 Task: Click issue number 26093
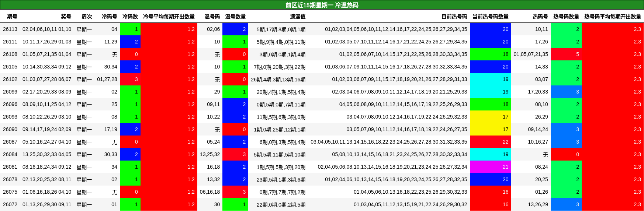click(10, 117)
